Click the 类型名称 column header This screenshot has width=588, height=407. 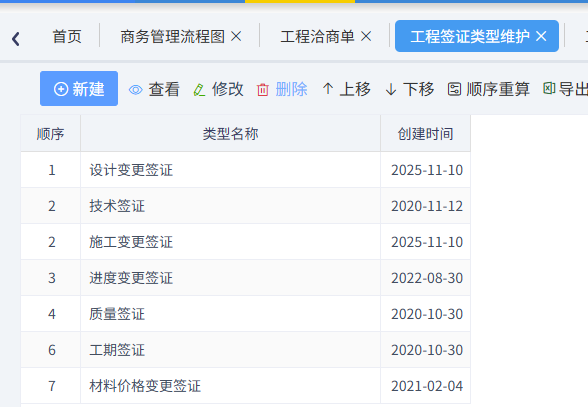(230, 134)
